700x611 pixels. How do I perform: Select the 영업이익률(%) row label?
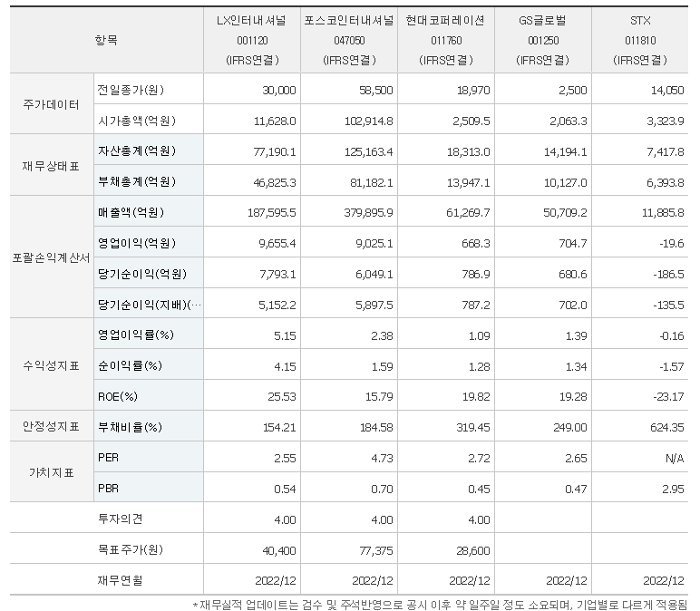[136, 335]
